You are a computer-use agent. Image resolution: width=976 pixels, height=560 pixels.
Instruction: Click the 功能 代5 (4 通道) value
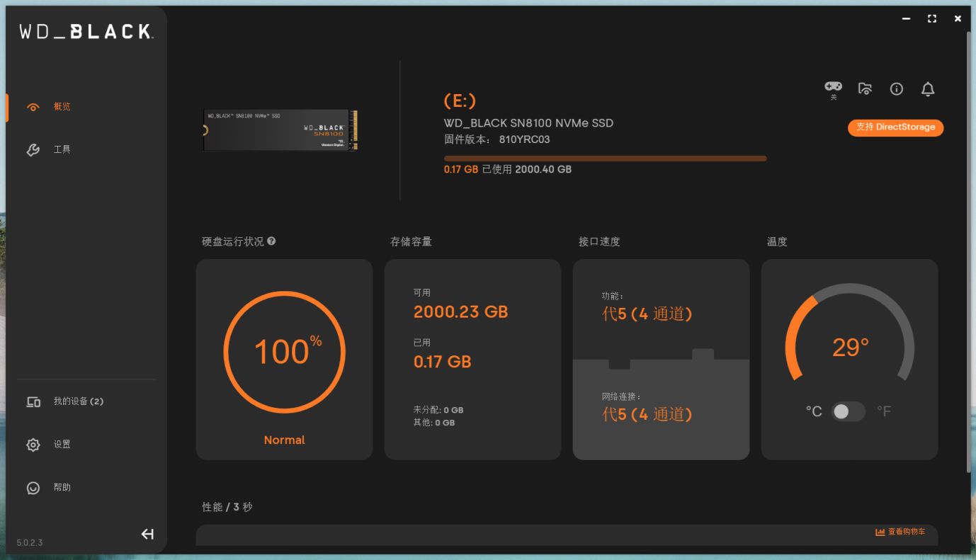(647, 314)
